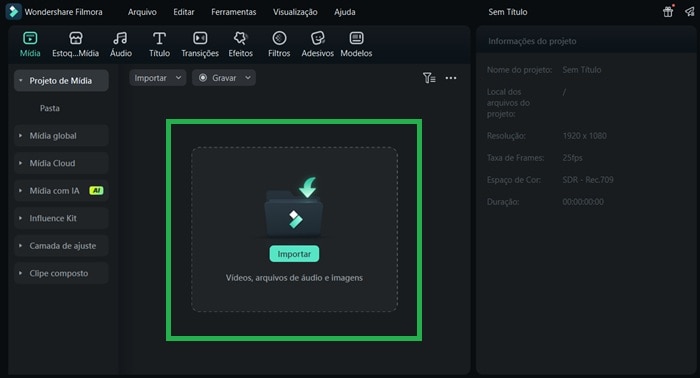Click the green Importar button
The image size is (700, 378).
pyautogui.click(x=294, y=254)
